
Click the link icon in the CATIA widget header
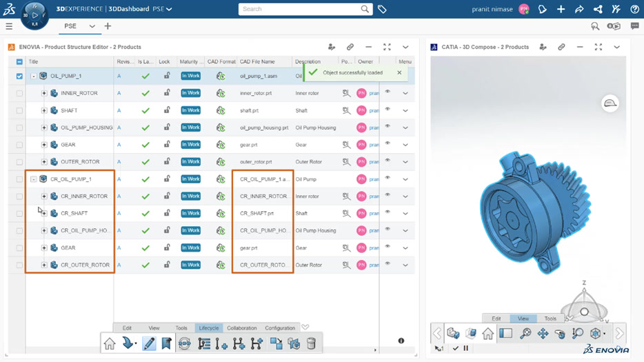click(561, 48)
